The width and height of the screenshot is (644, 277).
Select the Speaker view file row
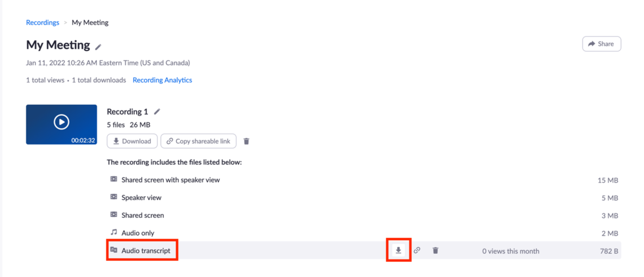coord(364,197)
